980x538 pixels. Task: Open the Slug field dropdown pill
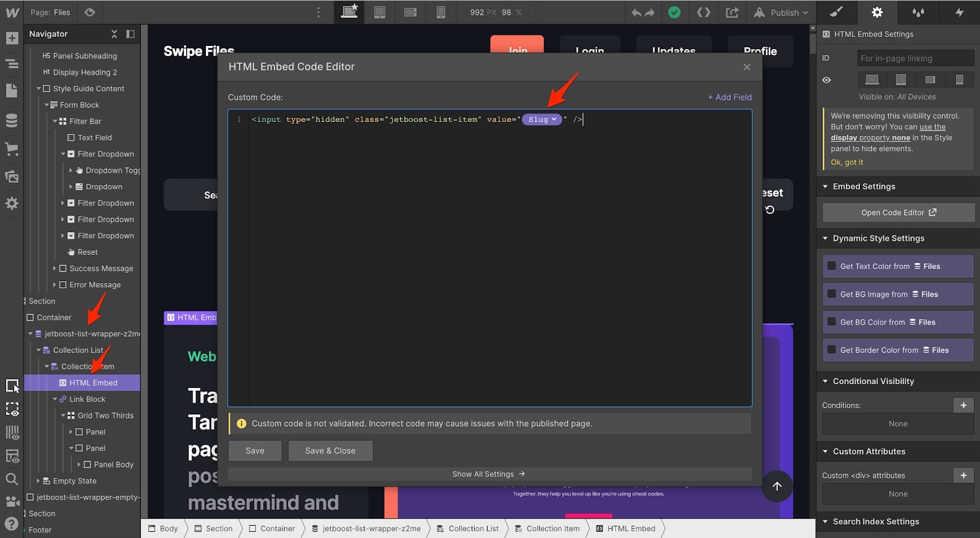tap(542, 119)
